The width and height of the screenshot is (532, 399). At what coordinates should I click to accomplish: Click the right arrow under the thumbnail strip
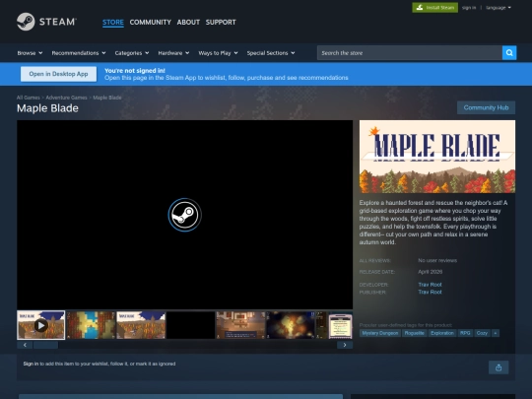click(x=345, y=345)
